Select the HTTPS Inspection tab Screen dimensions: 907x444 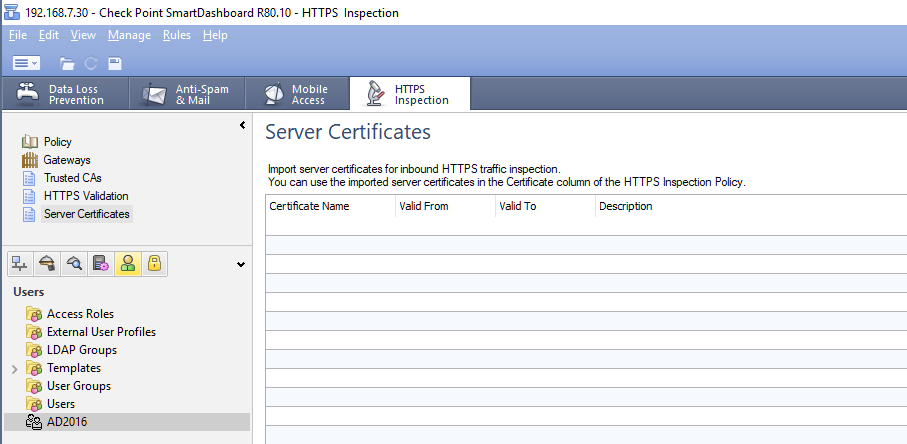tap(410, 94)
